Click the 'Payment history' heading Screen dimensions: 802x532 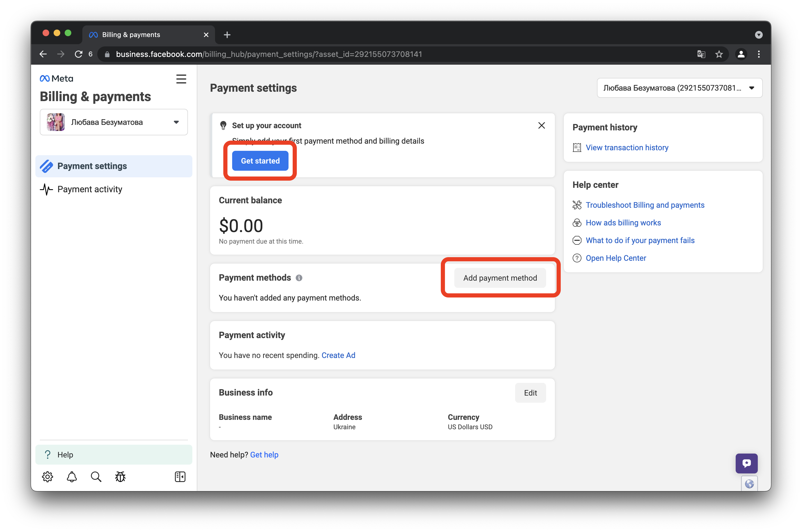[x=605, y=127]
